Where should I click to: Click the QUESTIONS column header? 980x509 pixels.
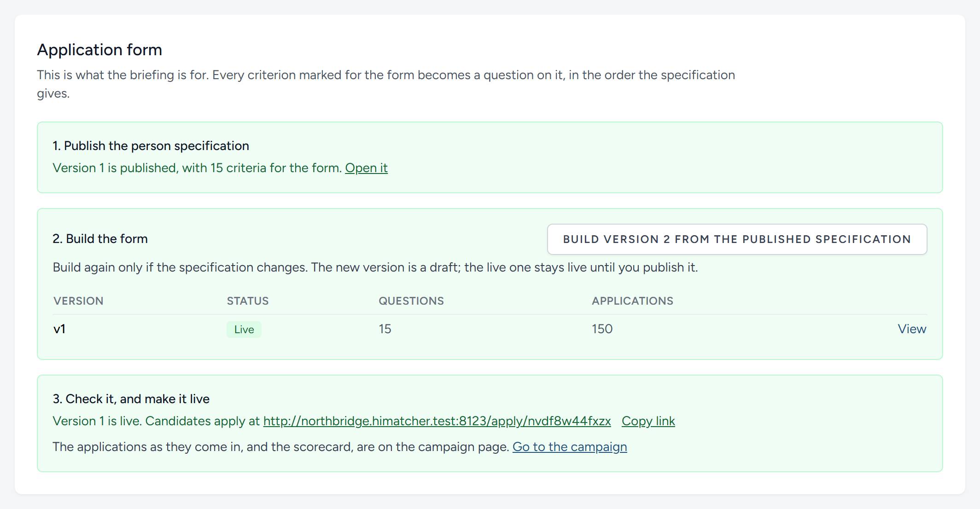(x=411, y=301)
